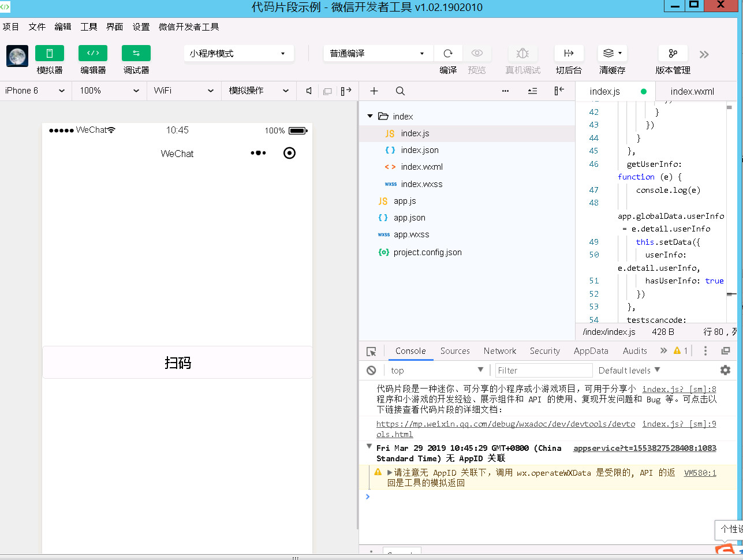Open the top context dropdown
This screenshot has width=743, height=560.
pyautogui.click(x=437, y=371)
